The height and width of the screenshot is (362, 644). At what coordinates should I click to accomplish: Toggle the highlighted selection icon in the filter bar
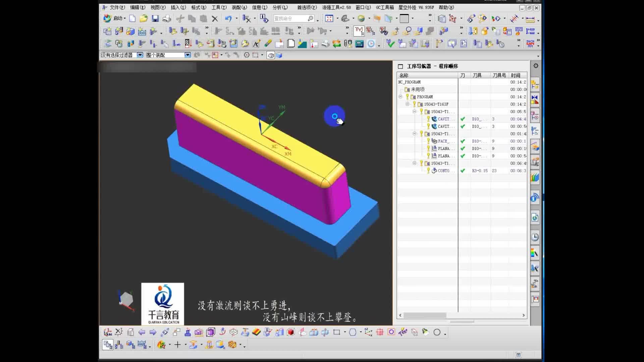tap(271, 55)
